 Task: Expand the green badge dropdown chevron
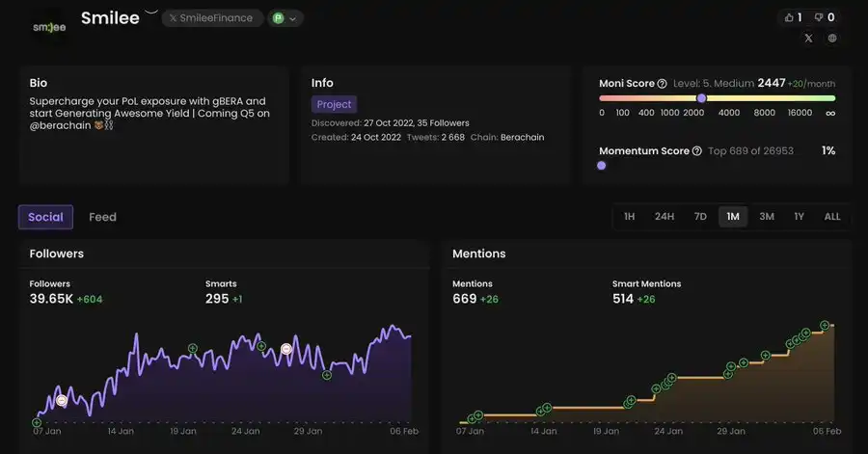(293, 18)
